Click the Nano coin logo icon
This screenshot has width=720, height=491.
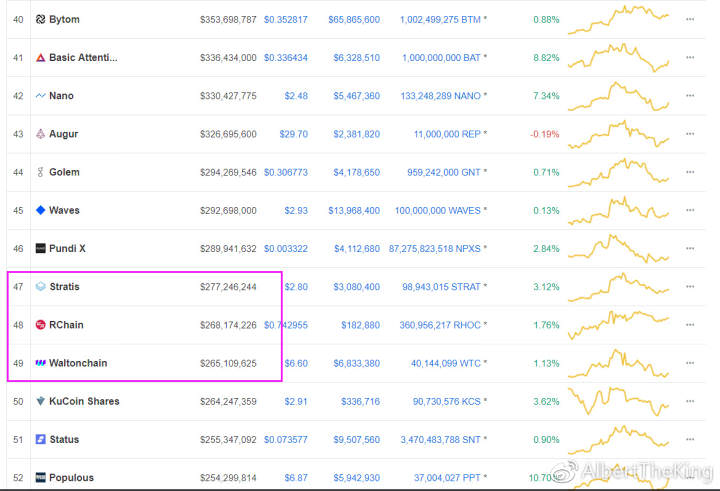40,96
